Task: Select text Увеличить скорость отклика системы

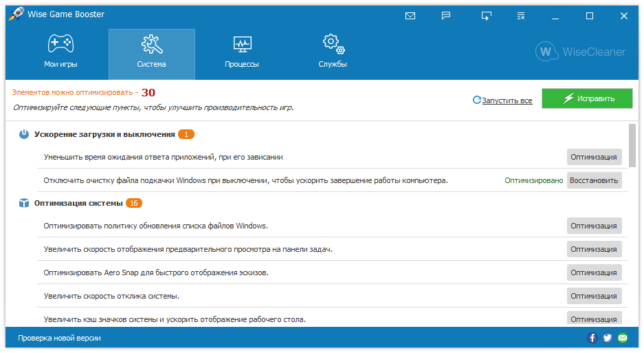Action: [111, 296]
